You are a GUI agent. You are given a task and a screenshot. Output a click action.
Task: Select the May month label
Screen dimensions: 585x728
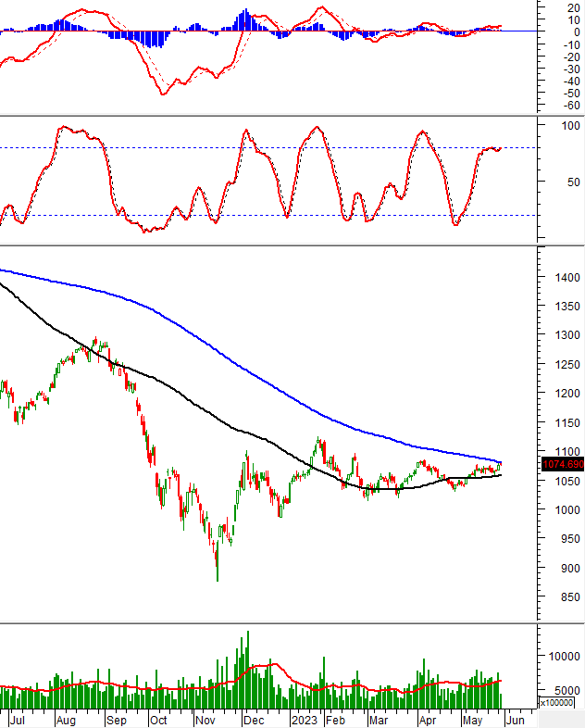coord(472,720)
